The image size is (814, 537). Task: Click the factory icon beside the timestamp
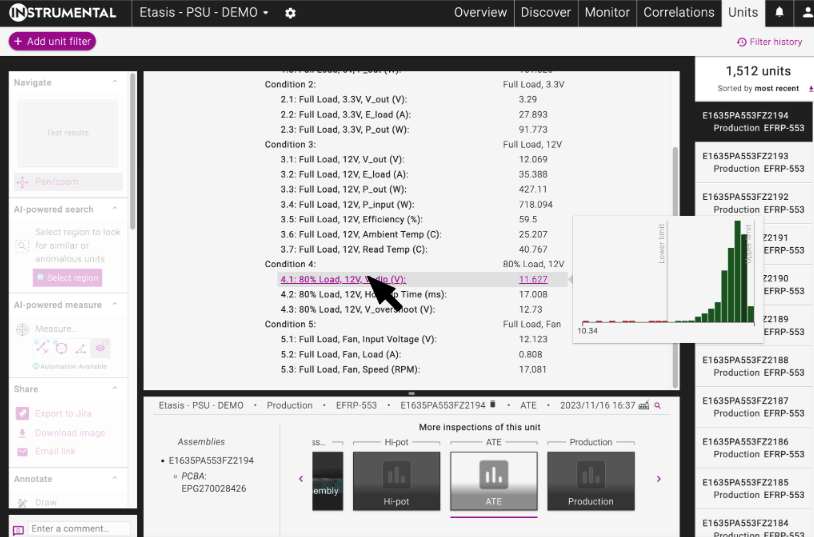tap(644, 405)
